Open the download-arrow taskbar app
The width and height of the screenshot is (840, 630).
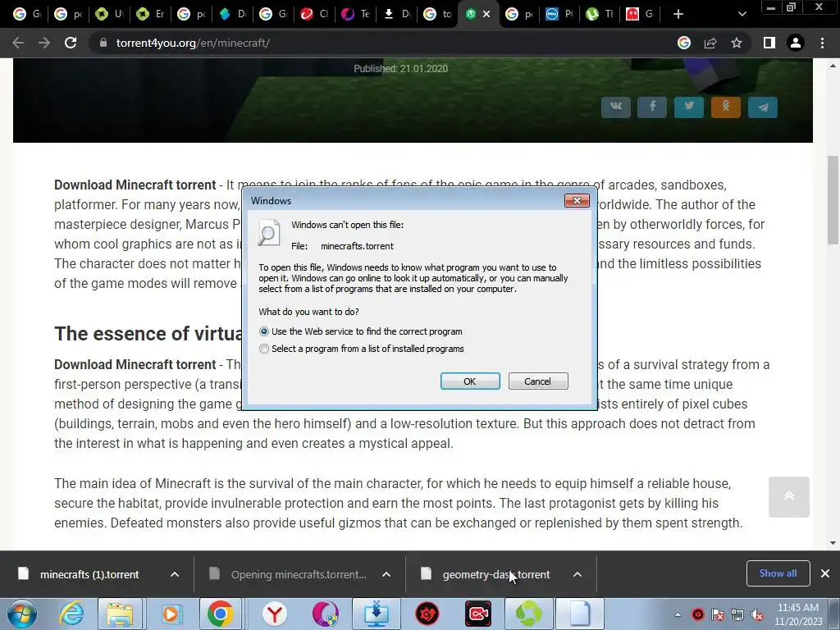376,614
